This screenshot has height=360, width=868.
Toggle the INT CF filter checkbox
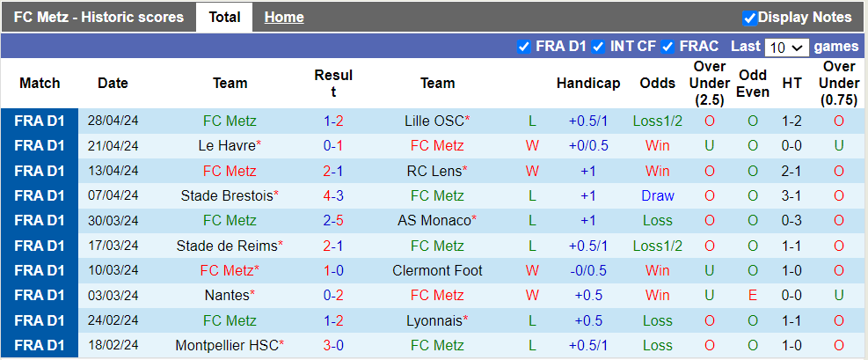(x=598, y=47)
